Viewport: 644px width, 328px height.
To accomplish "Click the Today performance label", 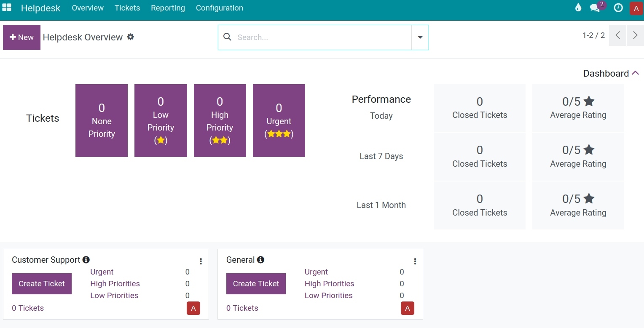I will click(x=381, y=116).
